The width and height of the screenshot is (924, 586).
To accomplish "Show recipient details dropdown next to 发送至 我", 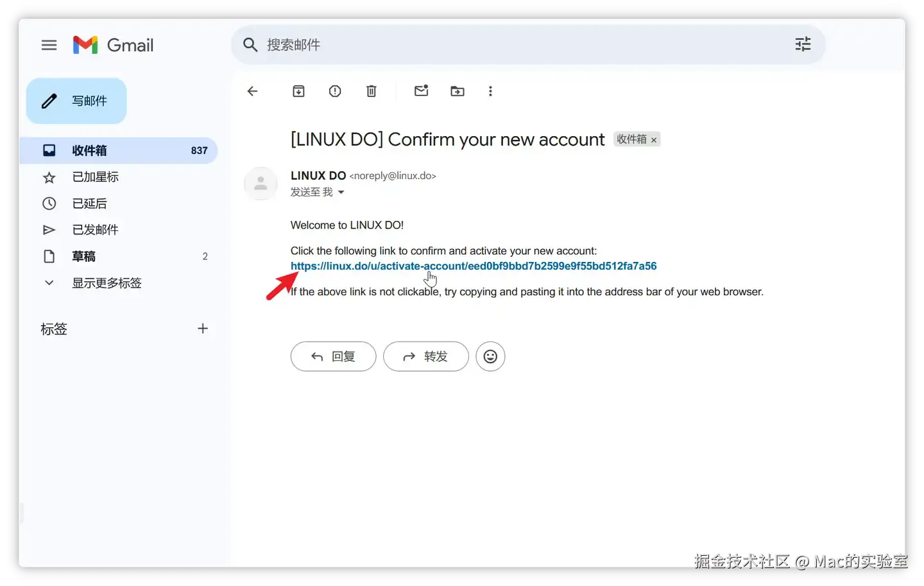I will (x=341, y=192).
